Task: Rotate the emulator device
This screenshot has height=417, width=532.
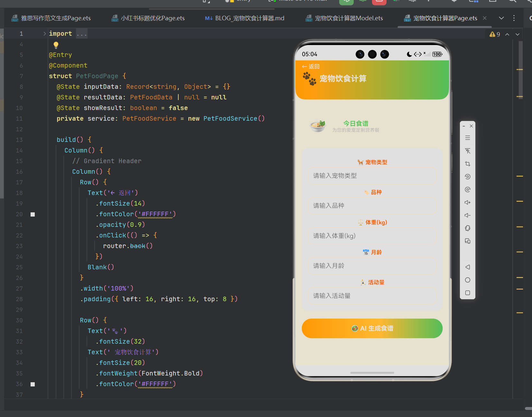Action: (x=468, y=228)
